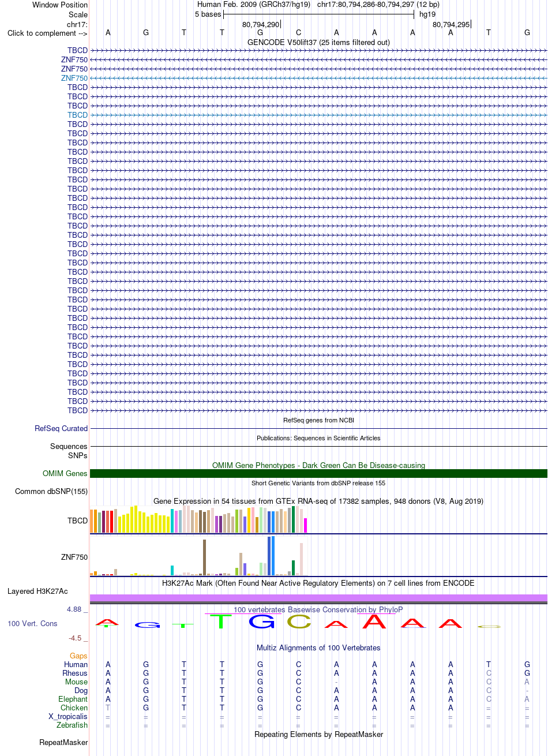Click 'Repeating Elements by RepeatMasker' title

click(x=318, y=735)
